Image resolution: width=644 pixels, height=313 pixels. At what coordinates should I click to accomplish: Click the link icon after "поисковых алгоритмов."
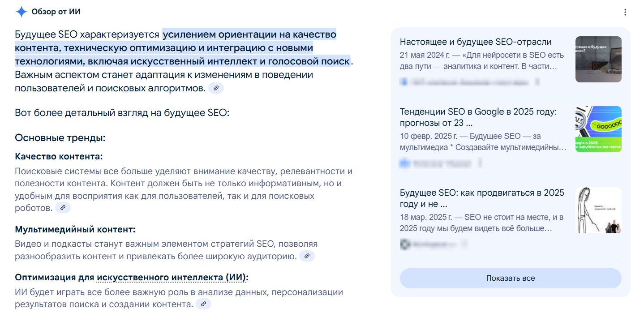pyautogui.click(x=216, y=88)
